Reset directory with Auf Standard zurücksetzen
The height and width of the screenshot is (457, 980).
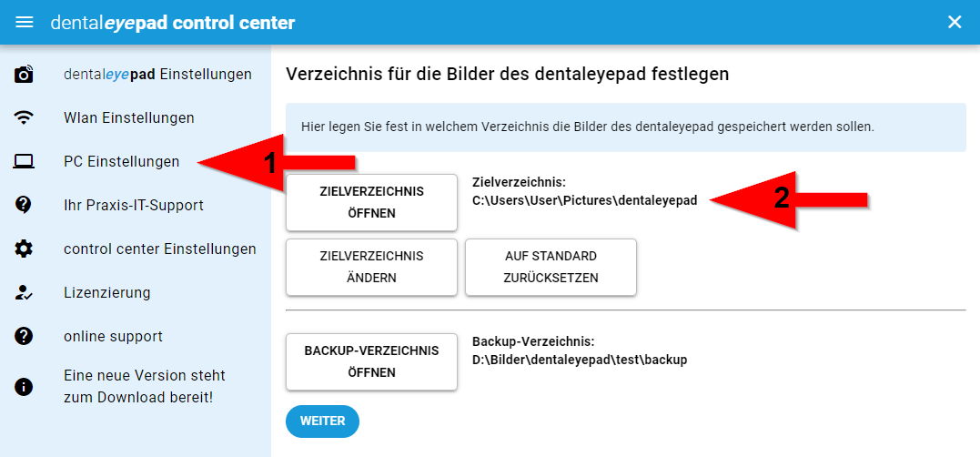(x=551, y=267)
